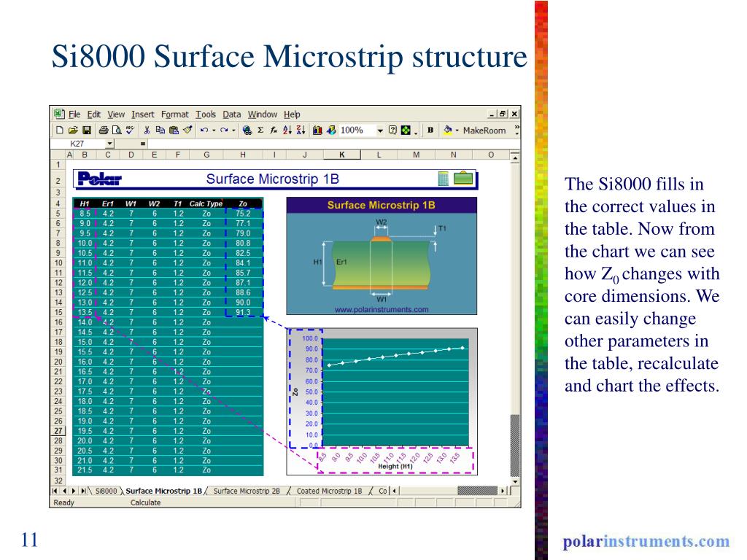Click the New workbook icon

pos(60,130)
